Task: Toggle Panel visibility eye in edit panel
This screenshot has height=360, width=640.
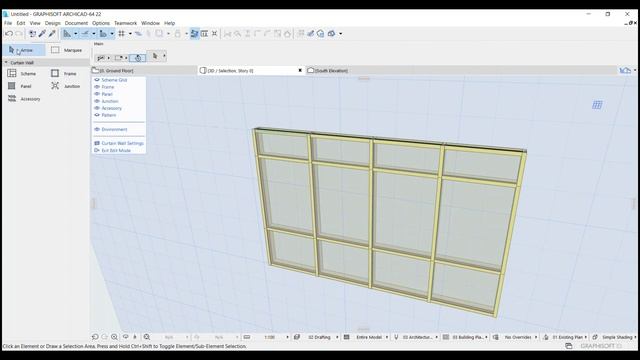Action: pyautogui.click(x=97, y=94)
